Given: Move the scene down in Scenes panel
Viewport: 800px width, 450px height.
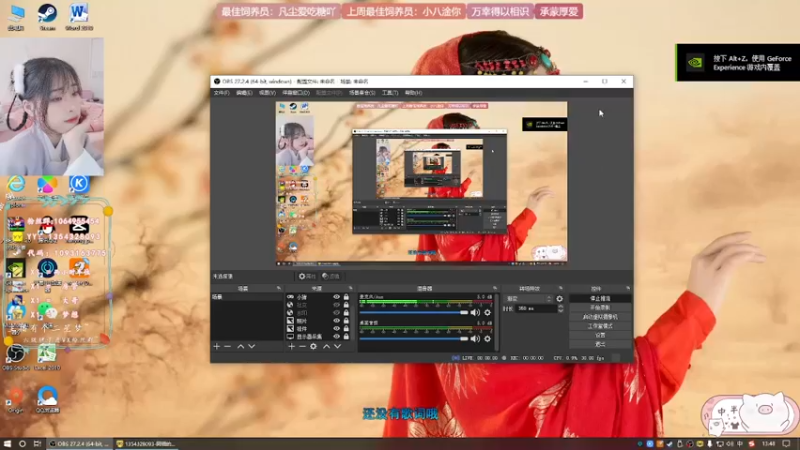Looking at the screenshot, I should tap(252, 346).
